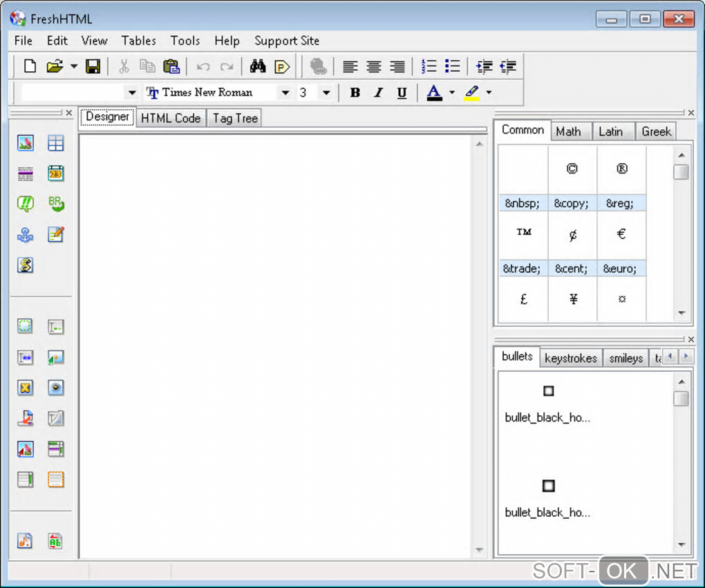Select the first bullet_black_ho thumbnail

tap(548, 390)
